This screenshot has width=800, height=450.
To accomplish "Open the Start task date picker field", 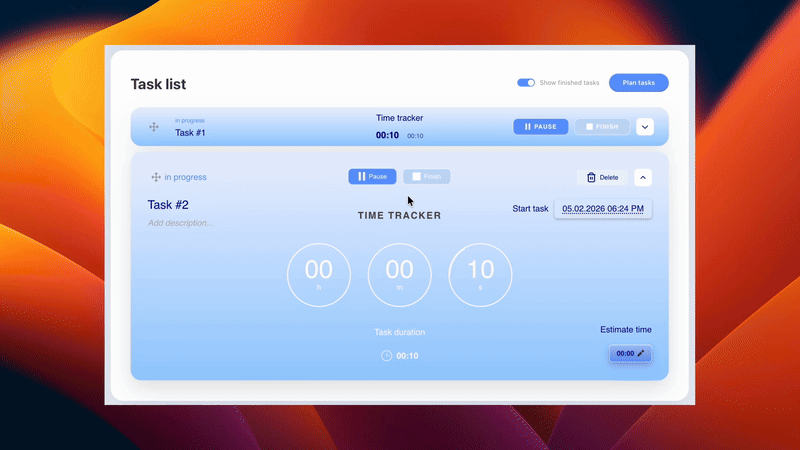I will [603, 209].
